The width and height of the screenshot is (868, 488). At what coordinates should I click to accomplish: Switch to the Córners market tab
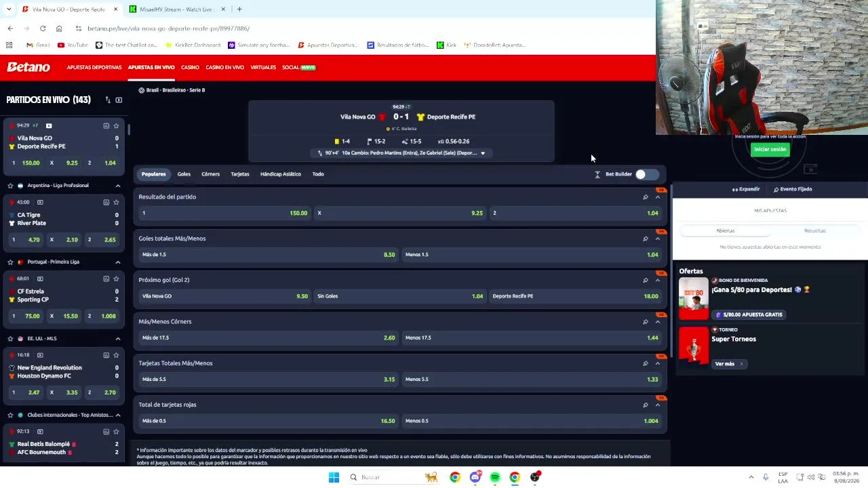click(x=210, y=174)
